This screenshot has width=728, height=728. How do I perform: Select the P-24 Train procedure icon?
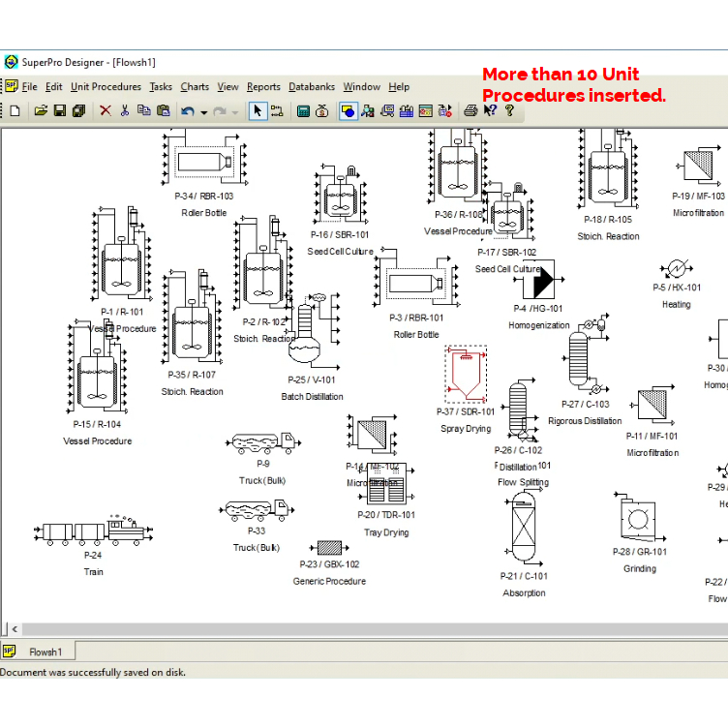point(92,531)
